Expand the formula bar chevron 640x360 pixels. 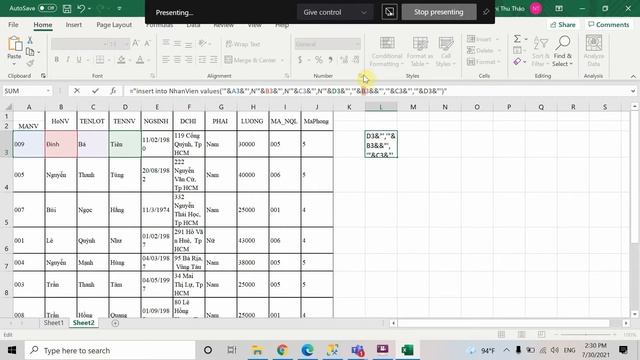pyautogui.click(x=633, y=91)
